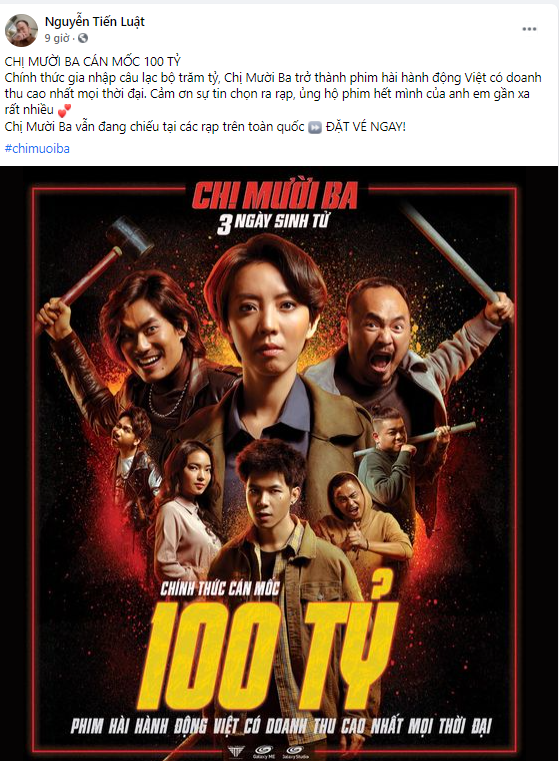Click the two hearts emoji in post
The height and width of the screenshot is (761, 559).
(64, 111)
